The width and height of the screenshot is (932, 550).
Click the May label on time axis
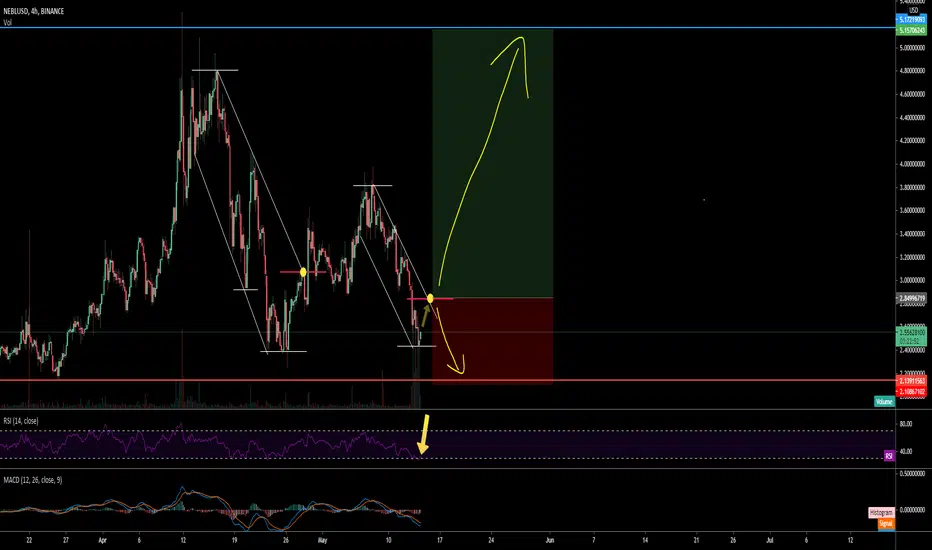pos(322,540)
